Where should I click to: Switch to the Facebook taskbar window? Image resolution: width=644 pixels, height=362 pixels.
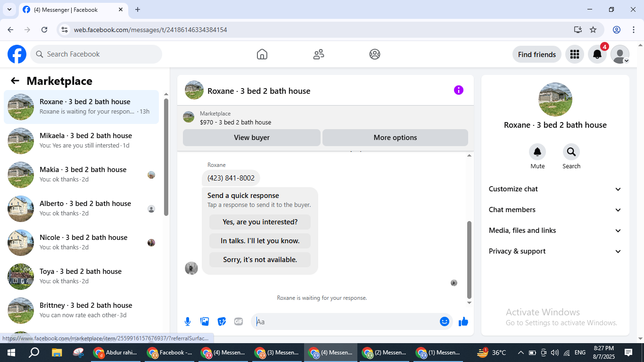(x=169, y=353)
